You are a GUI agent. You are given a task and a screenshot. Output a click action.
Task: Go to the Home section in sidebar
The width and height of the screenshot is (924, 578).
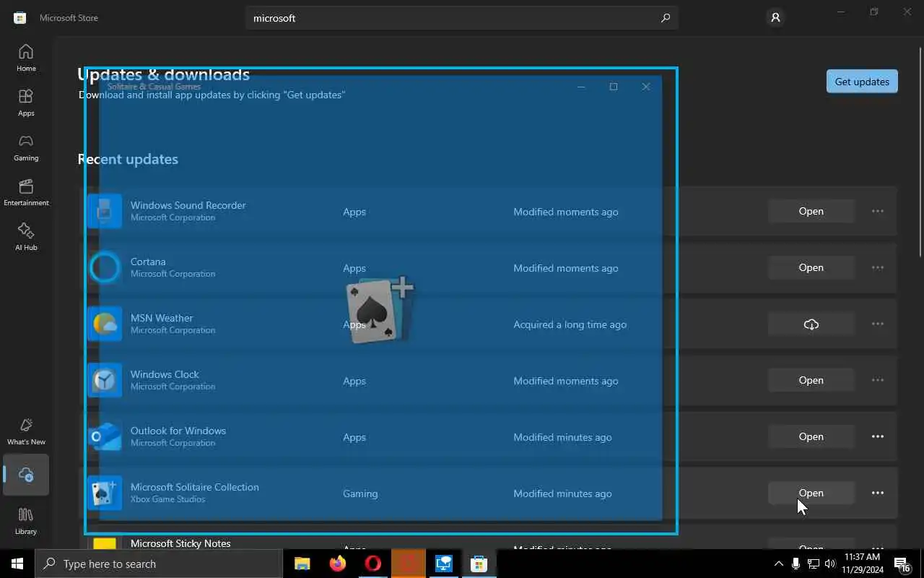(26, 58)
